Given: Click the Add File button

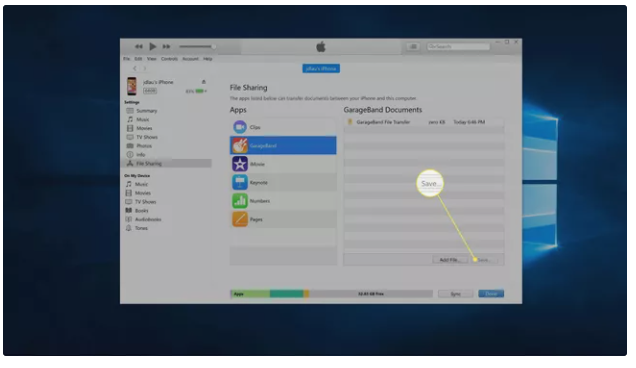Looking at the screenshot, I should [450, 260].
